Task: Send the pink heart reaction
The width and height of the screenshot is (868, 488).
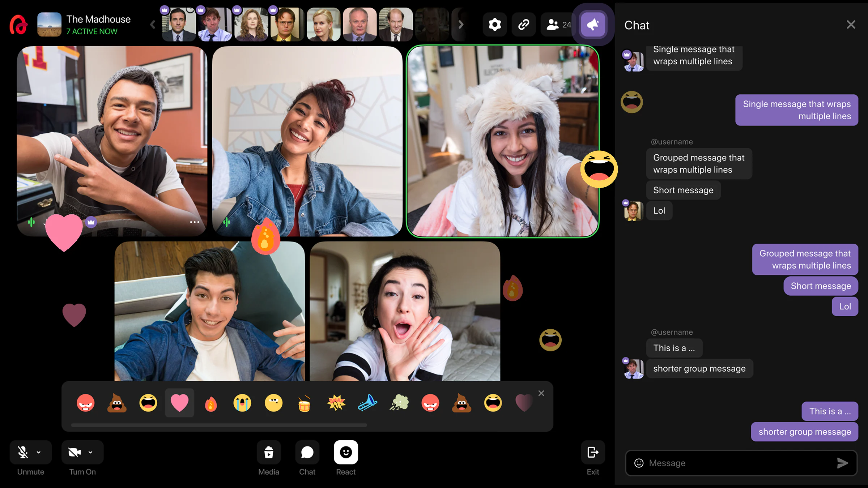Action: (x=179, y=403)
